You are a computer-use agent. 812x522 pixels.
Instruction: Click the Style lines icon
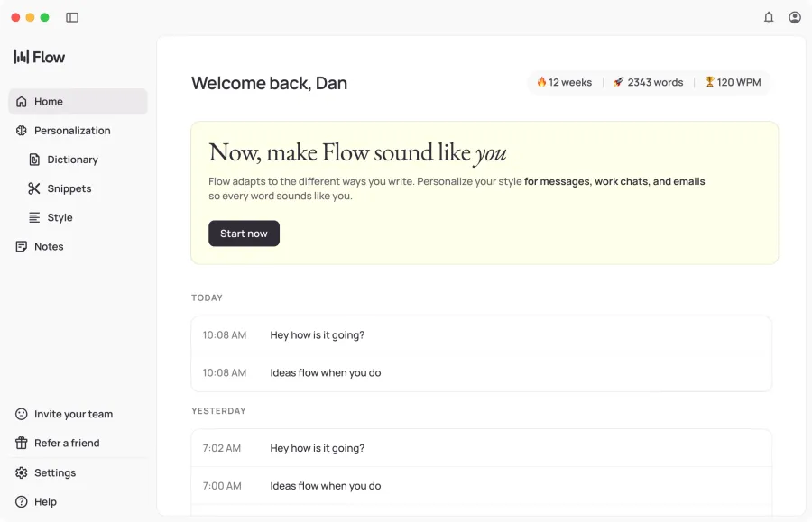34,217
